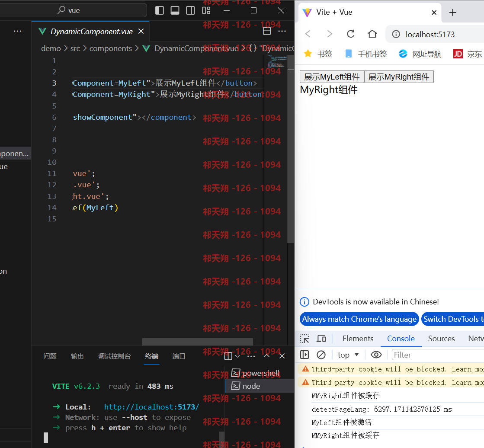Switch to the 终端 panel tab
Viewport: 484px width, 448px height.
click(x=151, y=356)
